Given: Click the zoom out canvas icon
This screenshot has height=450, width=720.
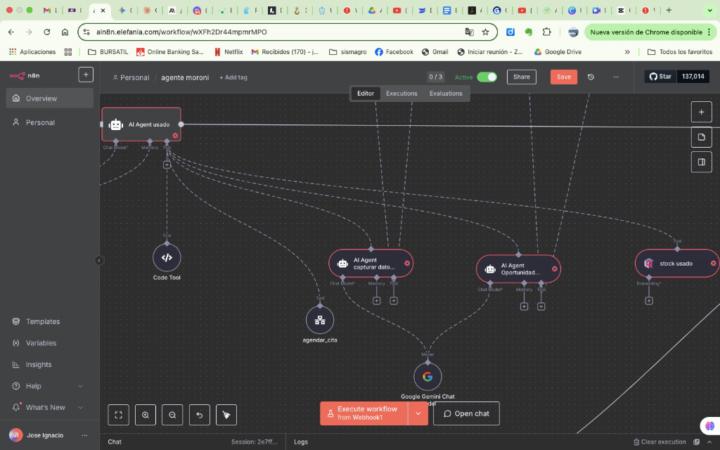Looking at the screenshot, I should [173, 414].
